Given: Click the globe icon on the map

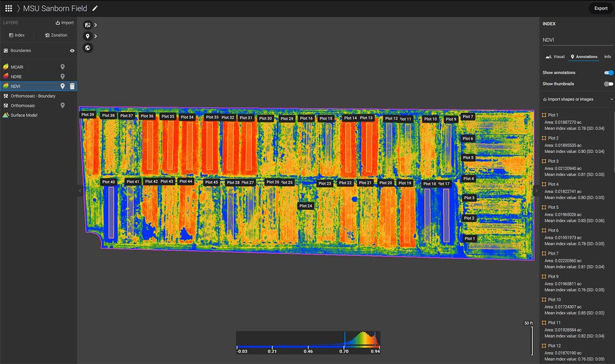Looking at the screenshot, I should point(88,48).
